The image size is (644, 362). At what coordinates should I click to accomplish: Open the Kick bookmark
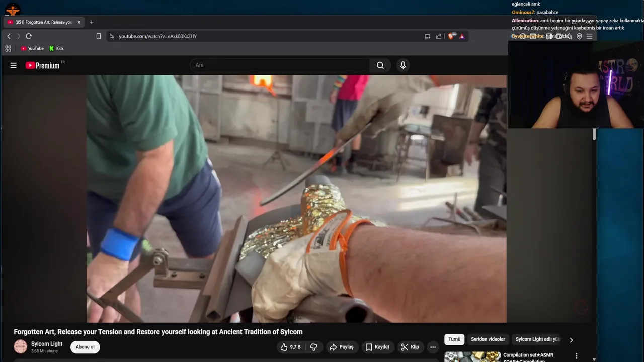click(x=56, y=48)
